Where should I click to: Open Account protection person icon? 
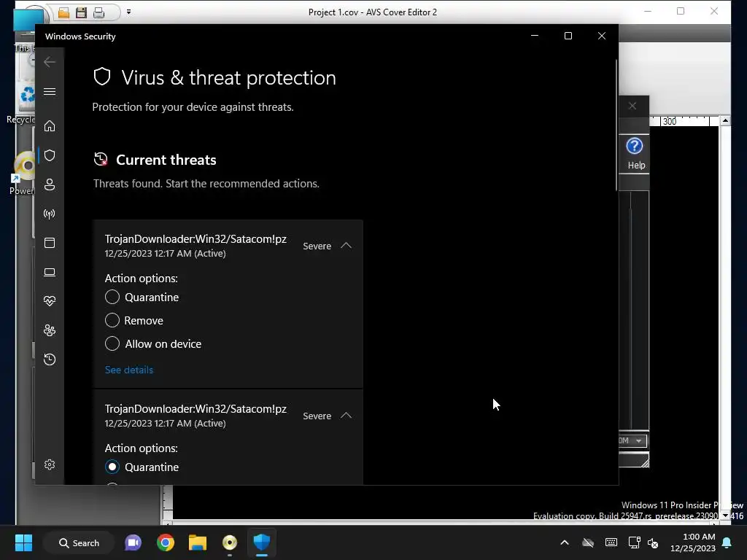click(50, 184)
